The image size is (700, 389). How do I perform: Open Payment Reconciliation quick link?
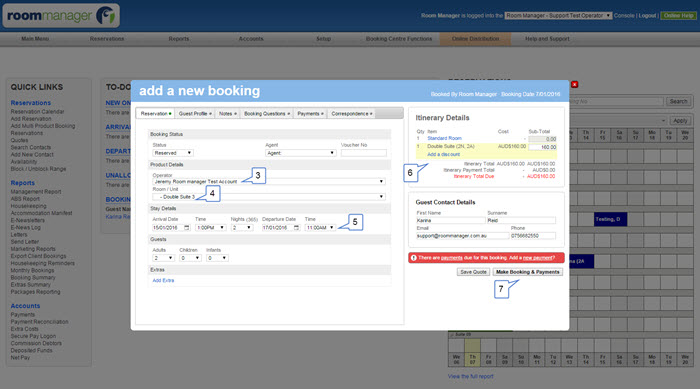(x=39, y=322)
